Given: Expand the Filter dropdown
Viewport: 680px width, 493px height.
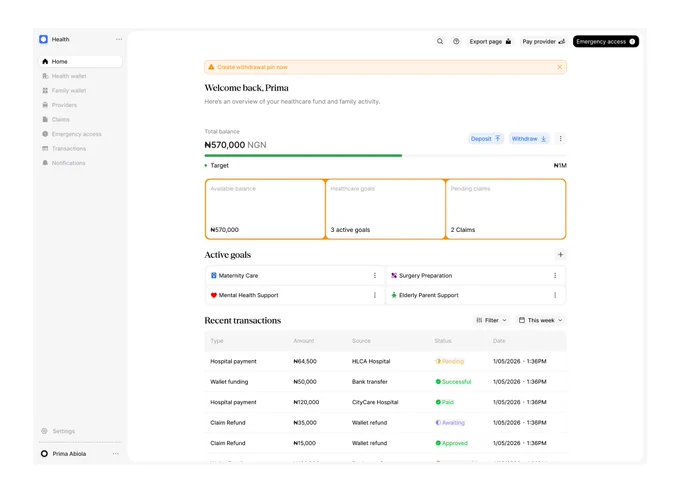Looking at the screenshot, I should click(x=491, y=320).
